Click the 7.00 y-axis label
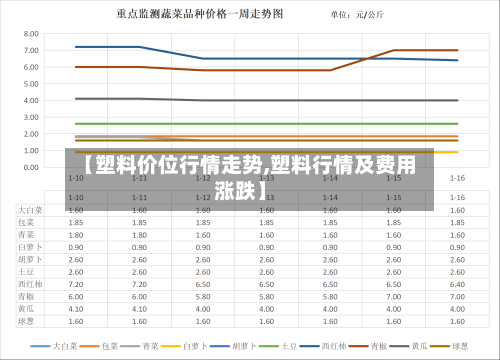 pos(31,51)
